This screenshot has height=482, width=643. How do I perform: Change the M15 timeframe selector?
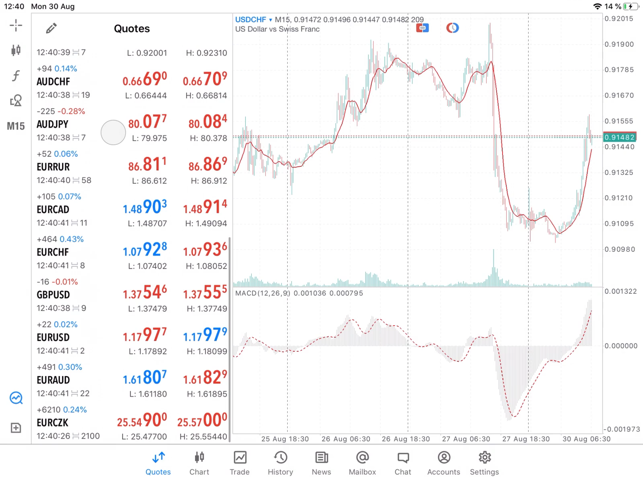point(16,126)
